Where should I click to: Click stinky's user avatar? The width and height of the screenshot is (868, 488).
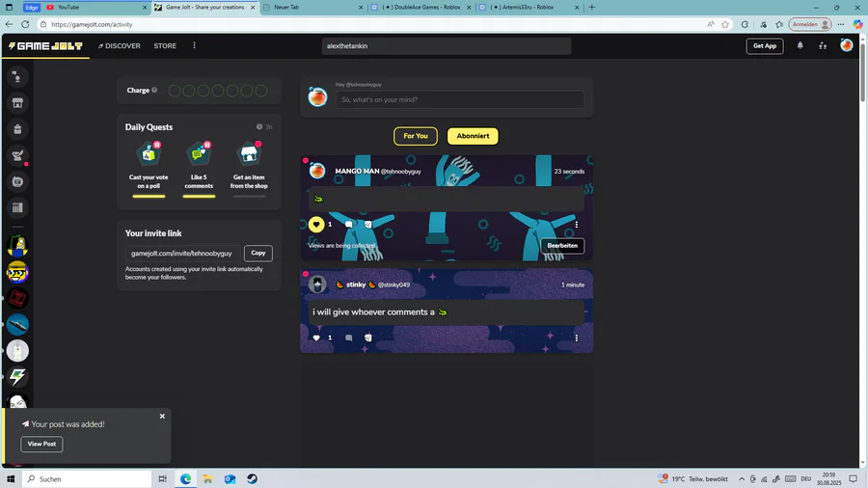click(x=317, y=285)
